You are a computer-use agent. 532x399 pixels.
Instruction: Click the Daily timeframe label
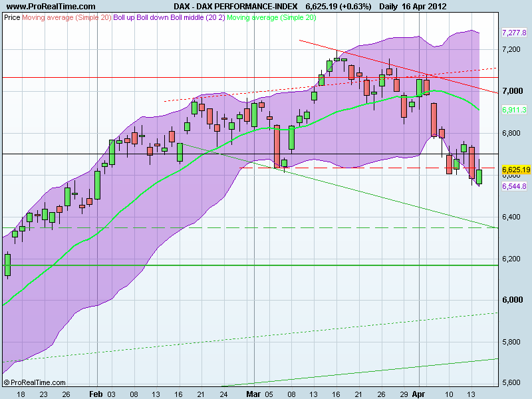pos(388,7)
